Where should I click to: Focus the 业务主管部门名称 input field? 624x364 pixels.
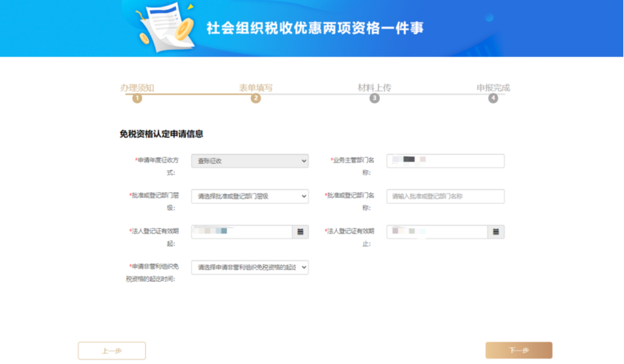click(445, 161)
